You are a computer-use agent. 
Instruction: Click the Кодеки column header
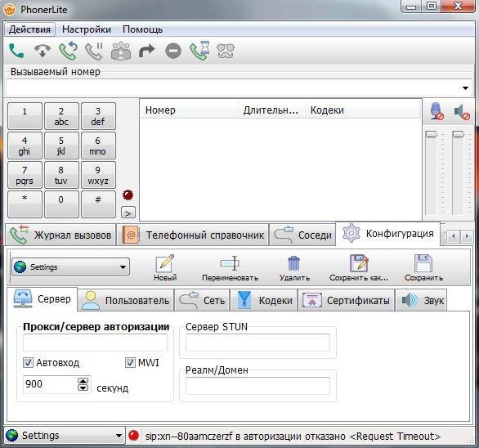(x=362, y=110)
